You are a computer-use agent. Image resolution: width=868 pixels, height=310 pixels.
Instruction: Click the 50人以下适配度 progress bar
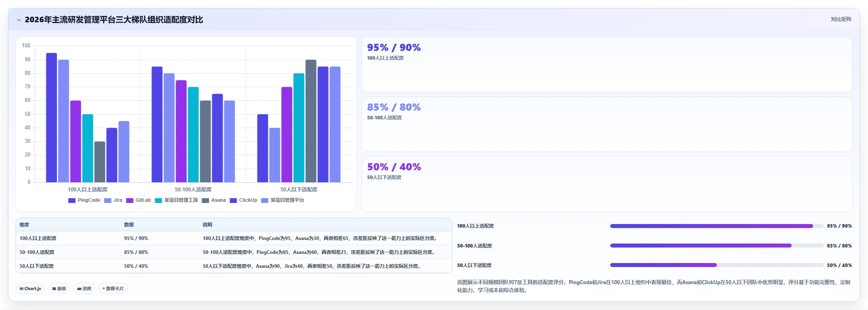(x=717, y=265)
